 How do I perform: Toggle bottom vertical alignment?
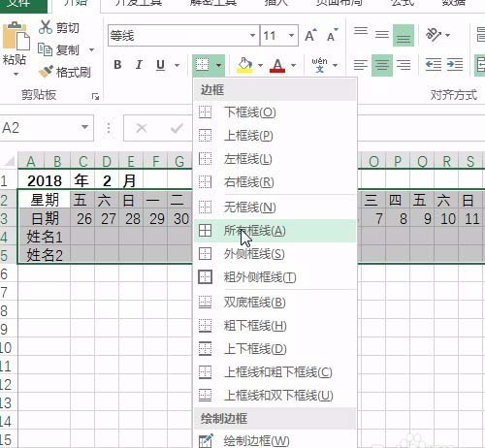[404, 35]
